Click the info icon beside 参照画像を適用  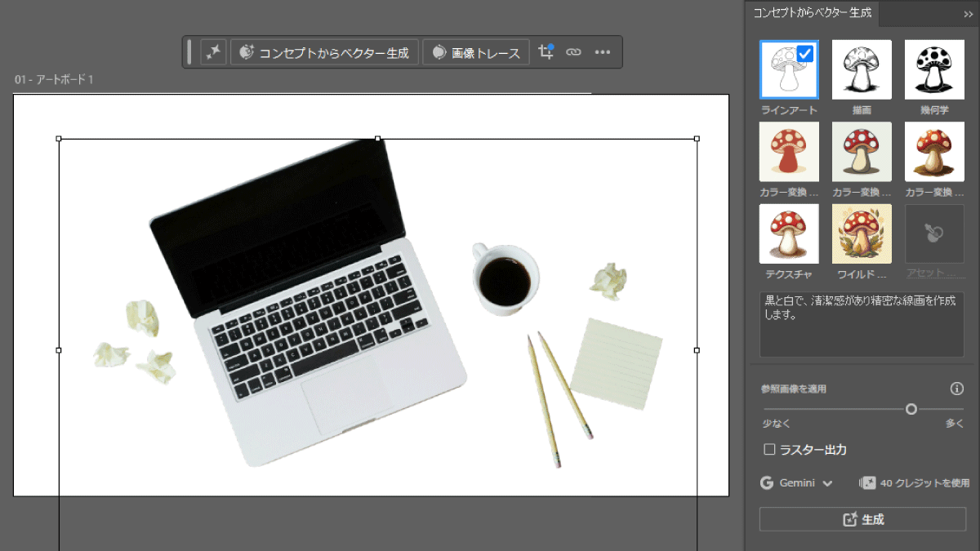pos(957,389)
